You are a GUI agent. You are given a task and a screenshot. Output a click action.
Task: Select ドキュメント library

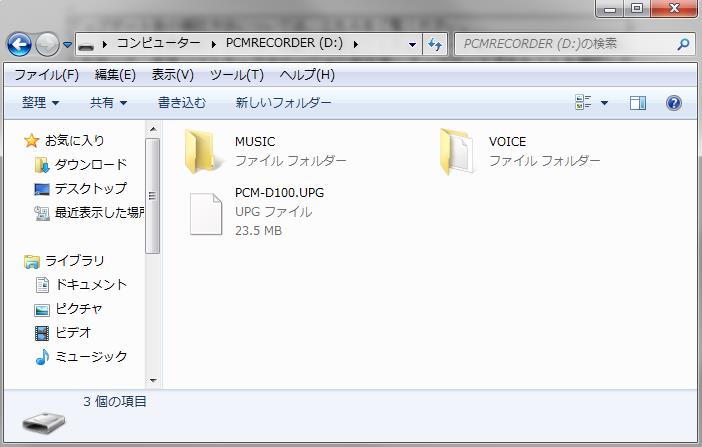click(x=91, y=284)
